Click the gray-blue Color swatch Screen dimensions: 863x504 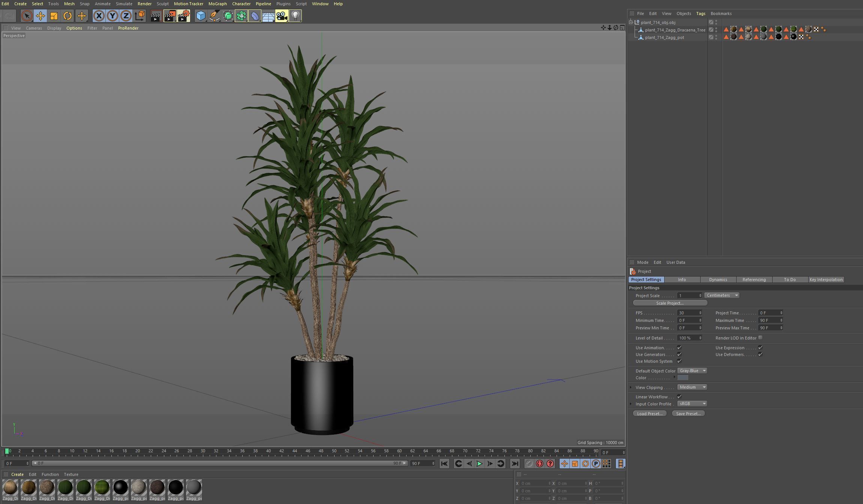(x=683, y=378)
